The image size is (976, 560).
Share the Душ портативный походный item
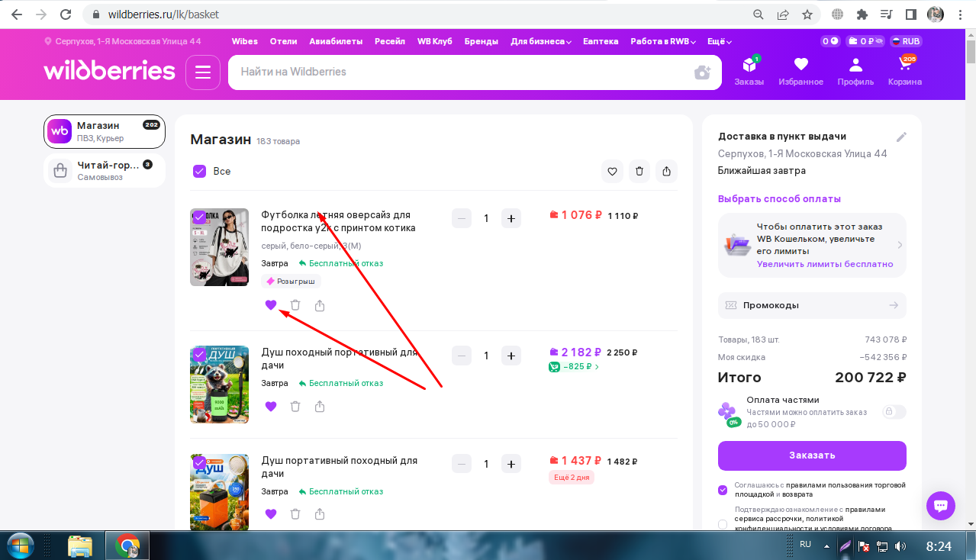(320, 514)
